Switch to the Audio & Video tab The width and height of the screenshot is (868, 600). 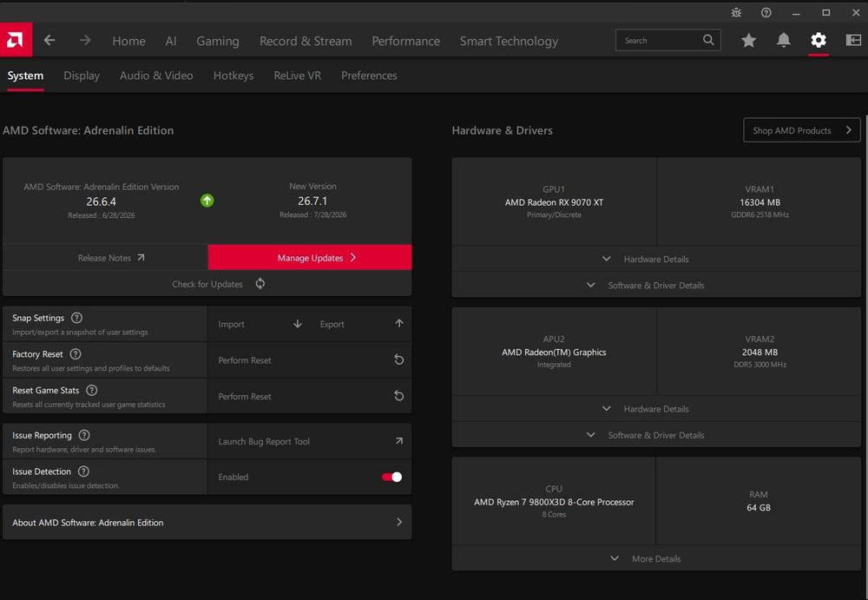tap(156, 76)
